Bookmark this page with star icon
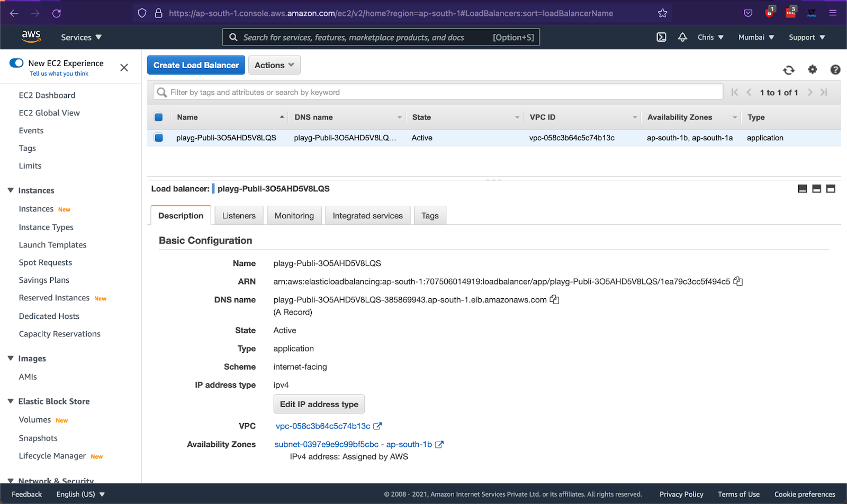This screenshot has width=847, height=504. [x=662, y=13]
